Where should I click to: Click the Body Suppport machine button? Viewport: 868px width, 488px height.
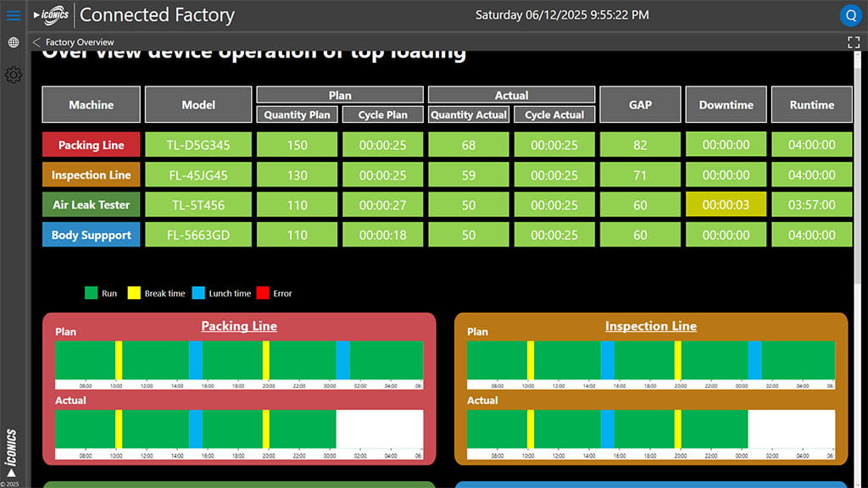(x=91, y=235)
